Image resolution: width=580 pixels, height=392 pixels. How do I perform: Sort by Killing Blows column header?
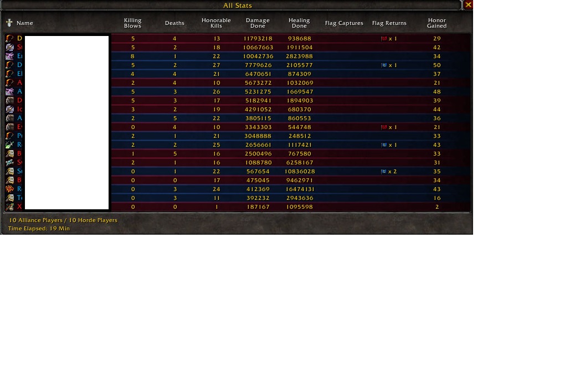tap(133, 23)
